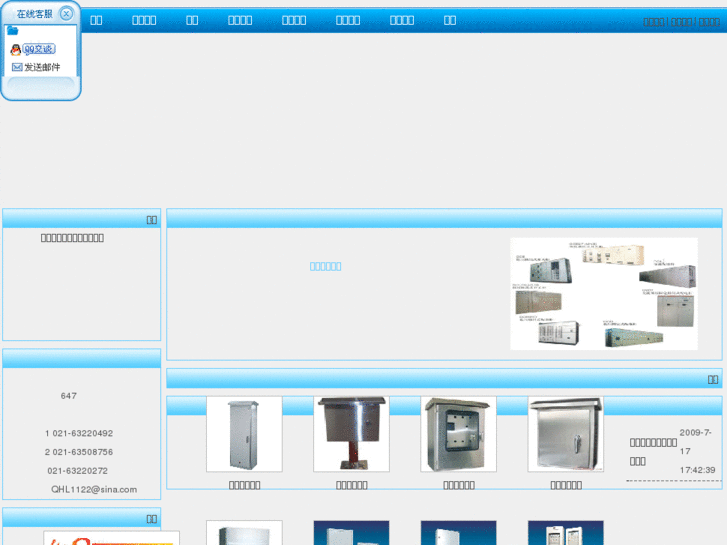
Task: Click the orange logo image at bottom left
Action: [111, 538]
